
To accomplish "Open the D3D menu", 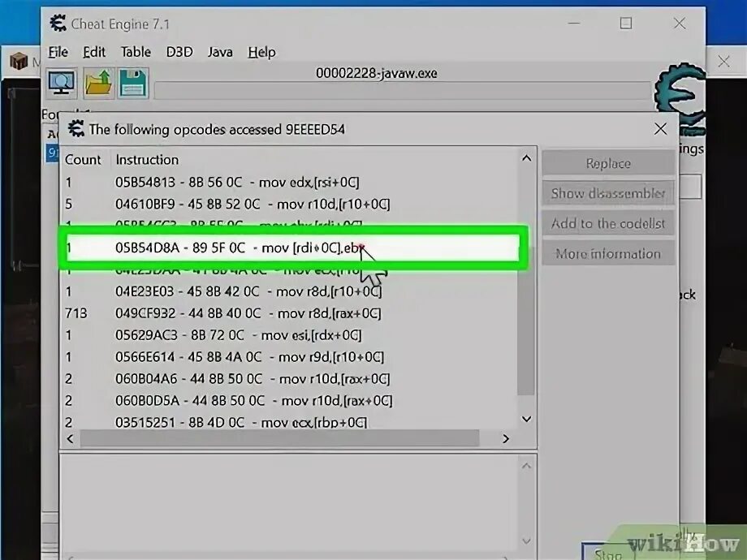I will pos(179,52).
